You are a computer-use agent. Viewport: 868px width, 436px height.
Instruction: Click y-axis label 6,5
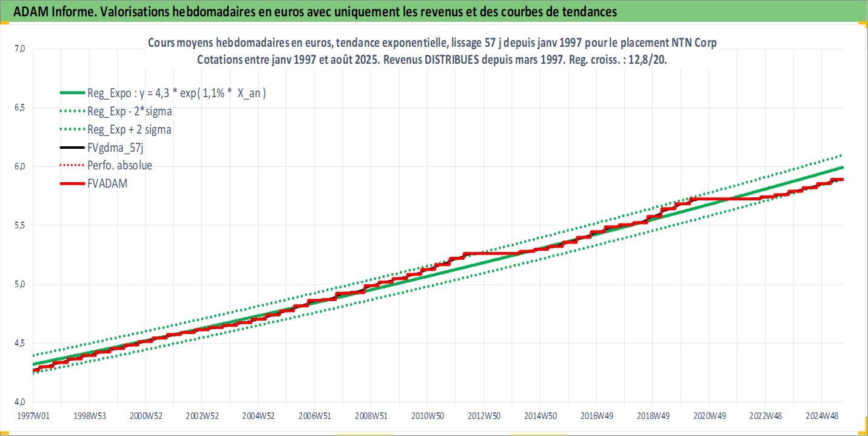[19, 107]
